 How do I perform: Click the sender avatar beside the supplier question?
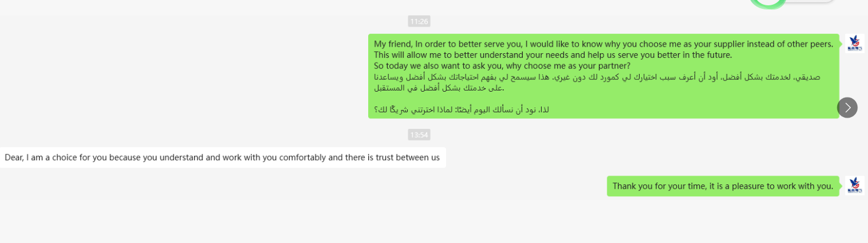[854, 44]
